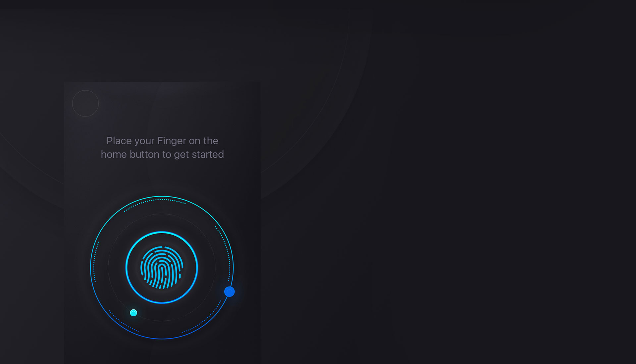The image size is (636, 364).
Task: Click the glowing cyan ring around the fingerprint
Action: click(162, 232)
